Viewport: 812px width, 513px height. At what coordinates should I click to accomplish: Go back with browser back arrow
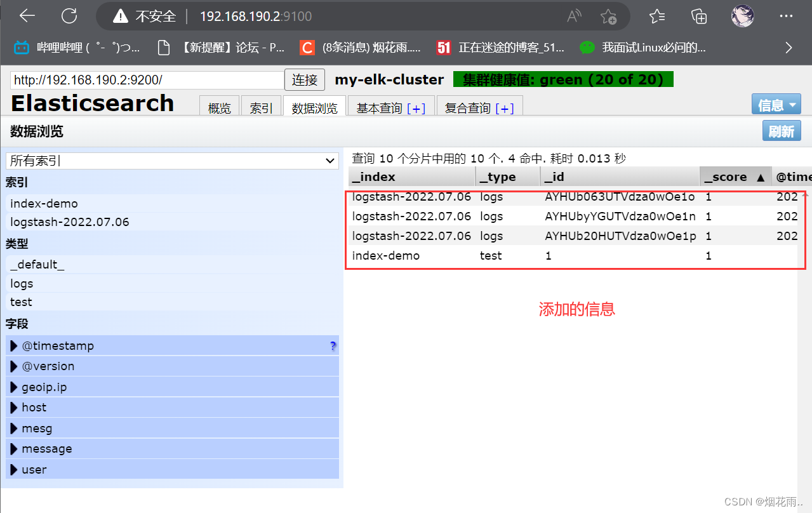pos(27,16)
